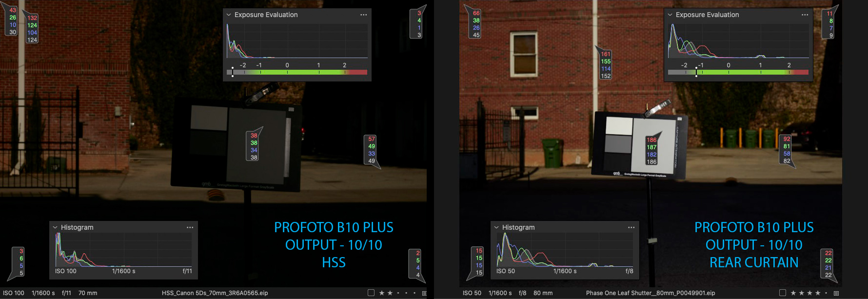This screenshot has height=299, width=868.
Task: Set two-star rating on the Phase One image
Action: coord(801,293)
